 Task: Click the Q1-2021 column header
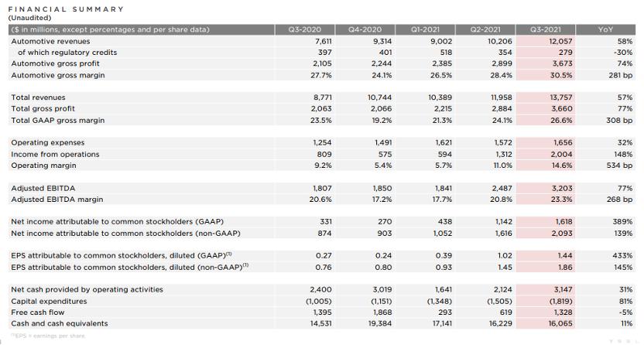[425, 29]
